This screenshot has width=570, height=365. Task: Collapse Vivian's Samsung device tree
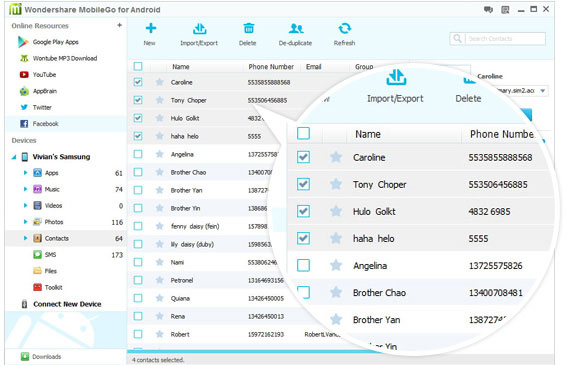(x=14, y=157)
